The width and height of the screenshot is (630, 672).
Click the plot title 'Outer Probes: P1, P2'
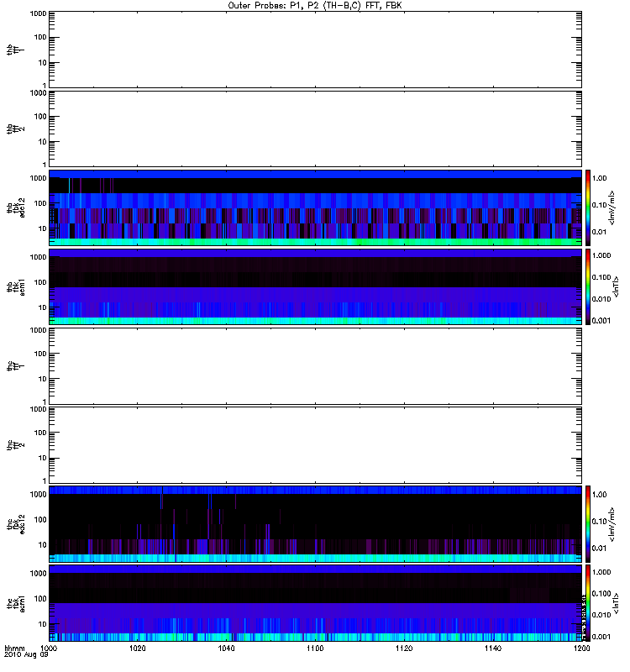point(315,5)
